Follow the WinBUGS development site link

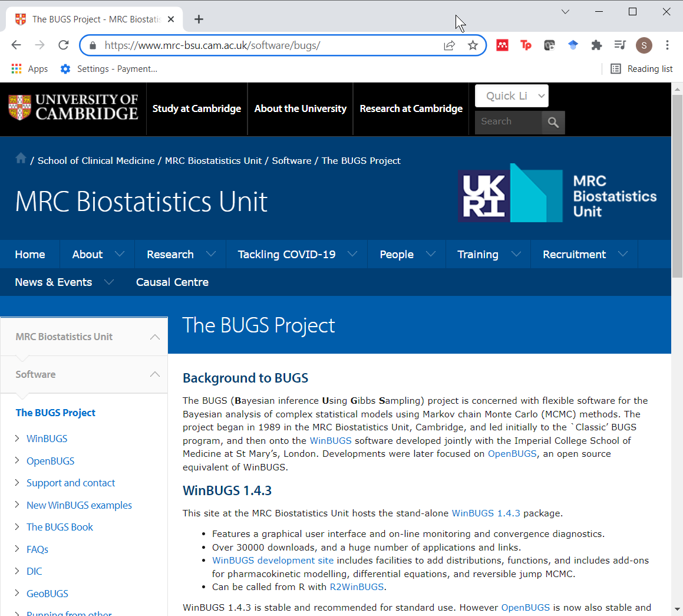pyautogui.click(x=273, y=561)
